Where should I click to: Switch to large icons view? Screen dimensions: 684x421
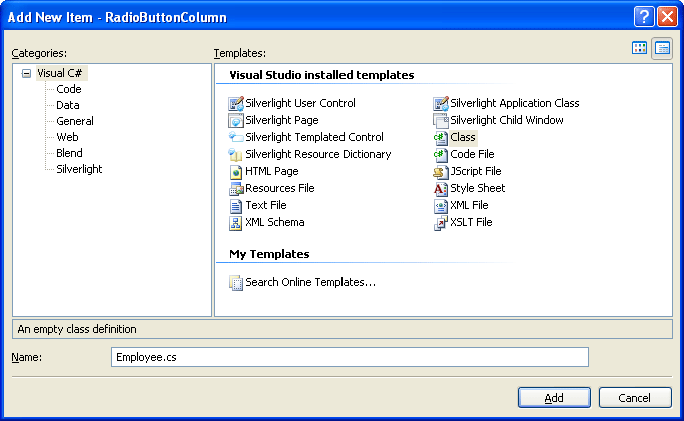coord(640,48)
